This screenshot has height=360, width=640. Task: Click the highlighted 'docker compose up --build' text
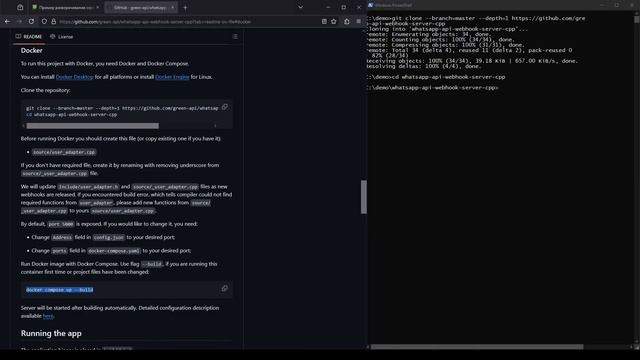(x=60, y=290)
